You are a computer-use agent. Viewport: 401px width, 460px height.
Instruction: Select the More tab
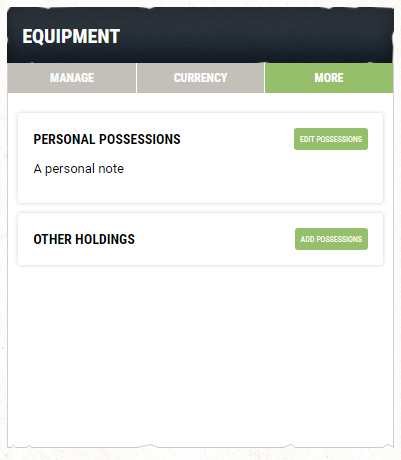pos(329,78)
